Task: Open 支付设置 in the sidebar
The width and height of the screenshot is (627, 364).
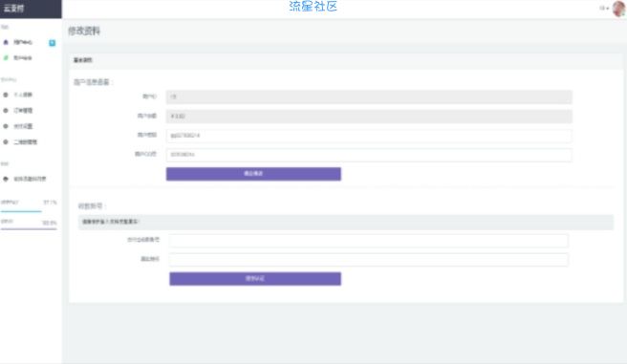Action: (23, 126)
